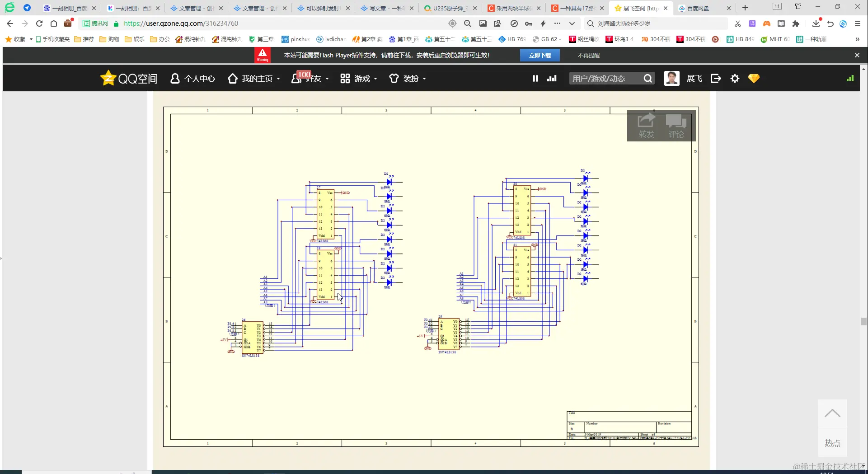Switch to the U235原子弹 tab
The width and height of the screenshot is (868, 474).
pyautogui.click(x=450, y=8)
